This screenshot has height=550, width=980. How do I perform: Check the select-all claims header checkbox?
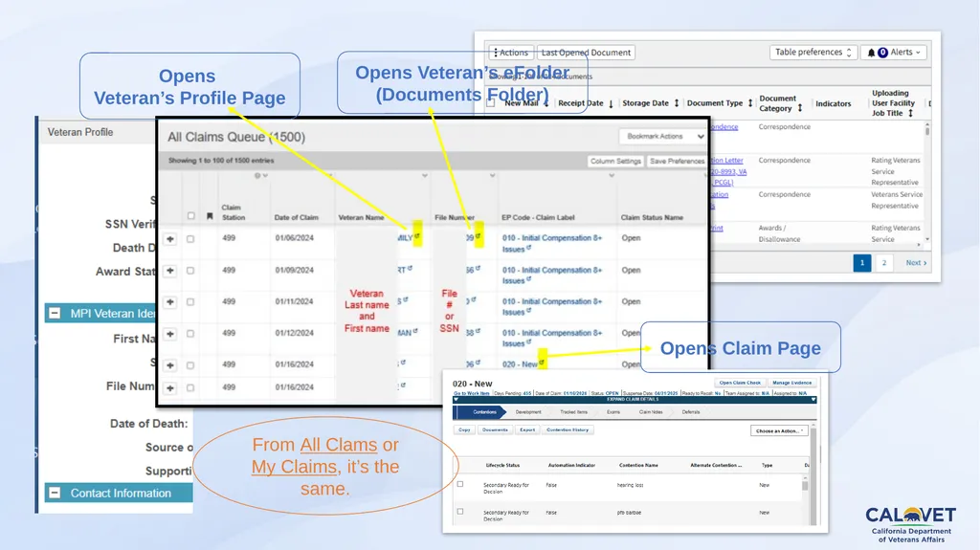point(190,216)
